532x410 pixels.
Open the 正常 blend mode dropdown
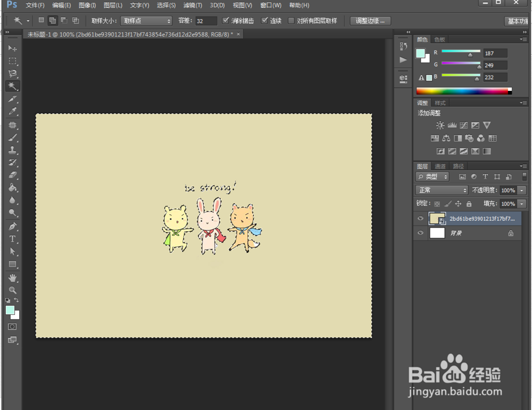[442, 190]
